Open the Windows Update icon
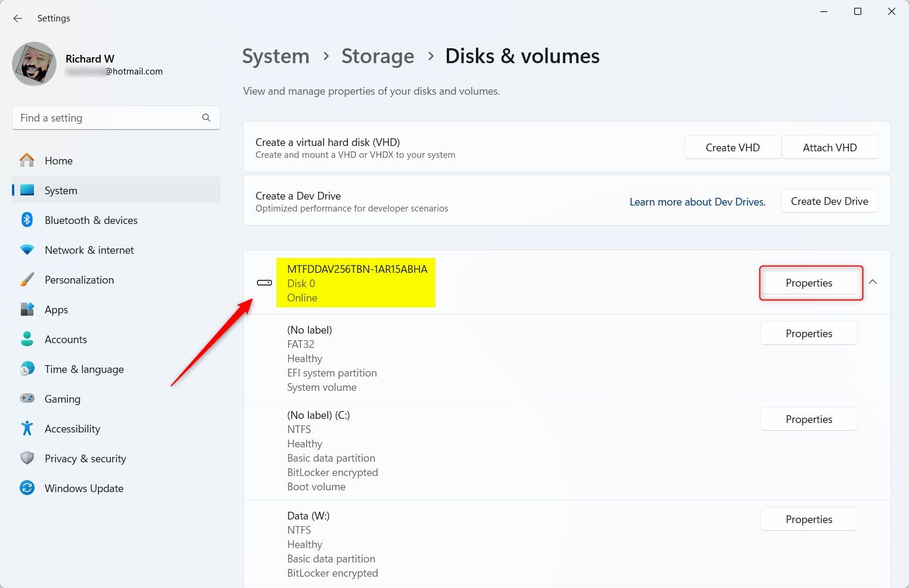This screenshot has height=588, width=909. 27,488
